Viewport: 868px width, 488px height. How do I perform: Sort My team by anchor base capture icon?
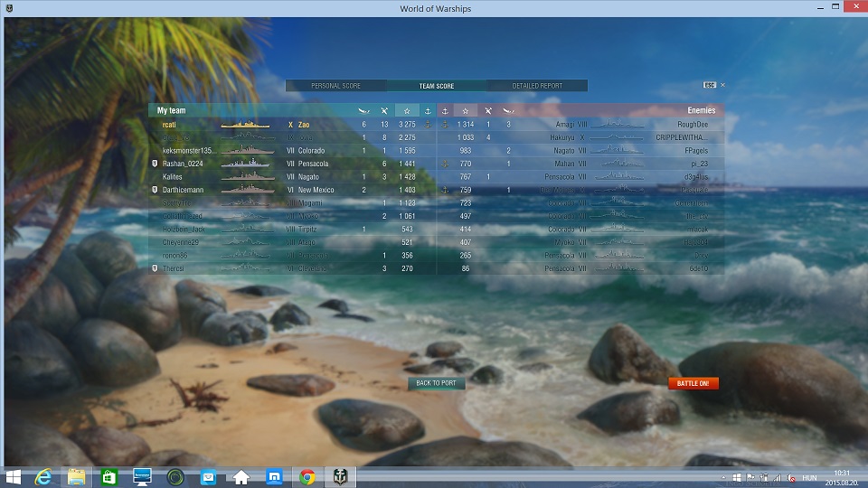click(428, 110)
